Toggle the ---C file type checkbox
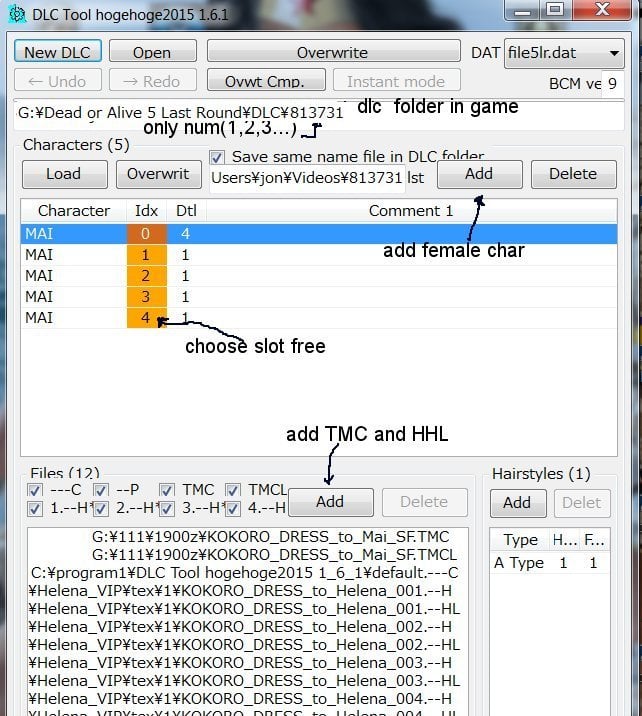This screenshot has width=642, height=716. tap(35, 490)
